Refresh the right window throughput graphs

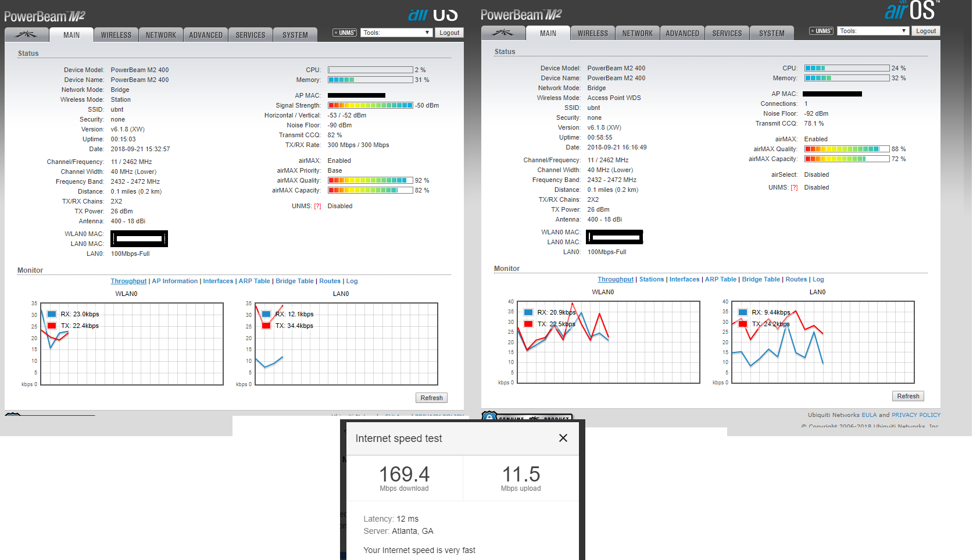coord(909,396)
